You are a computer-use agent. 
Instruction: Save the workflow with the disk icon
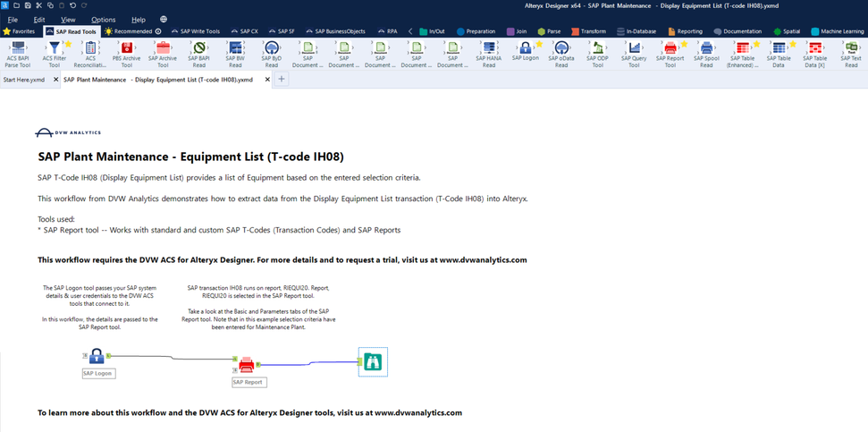28,5
